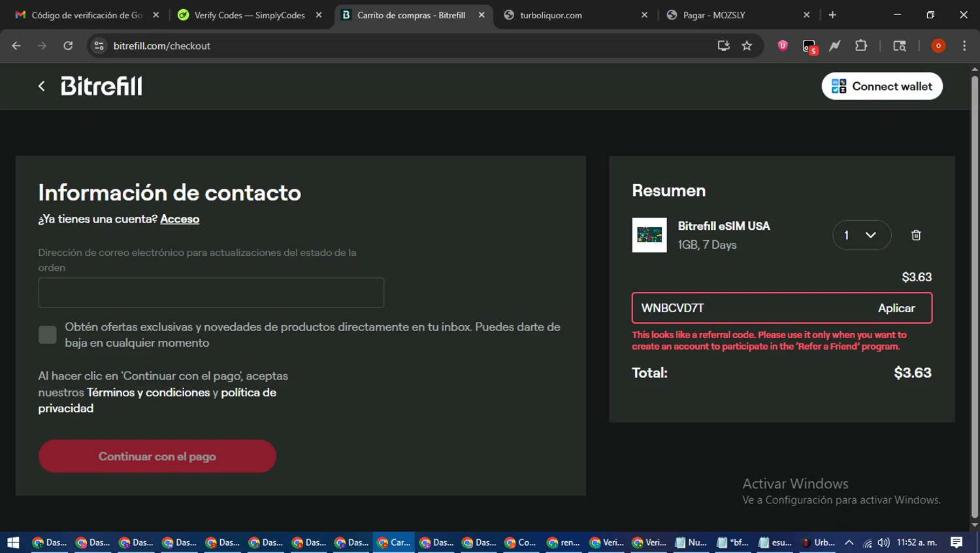The image size is (980, 553).
Task: Open the *bf... Notepad window in the taskbar
Action: (733, 543)
